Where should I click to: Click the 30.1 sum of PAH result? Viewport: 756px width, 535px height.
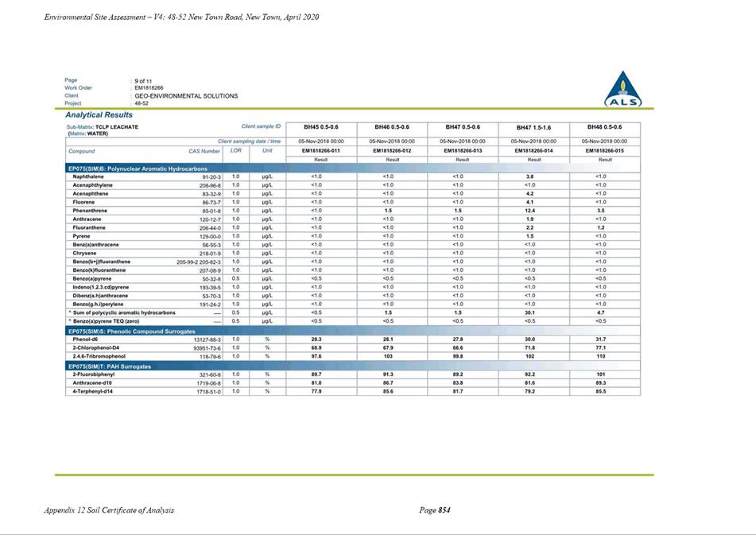530,312
